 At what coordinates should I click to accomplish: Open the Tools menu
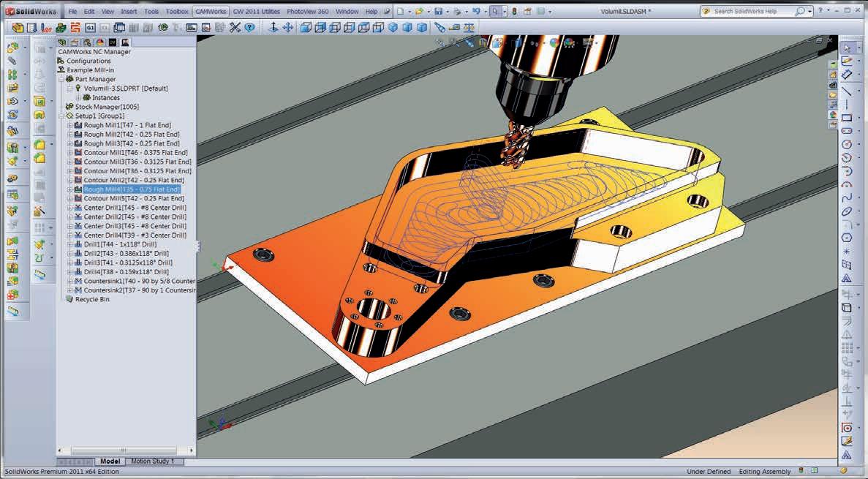151,11
